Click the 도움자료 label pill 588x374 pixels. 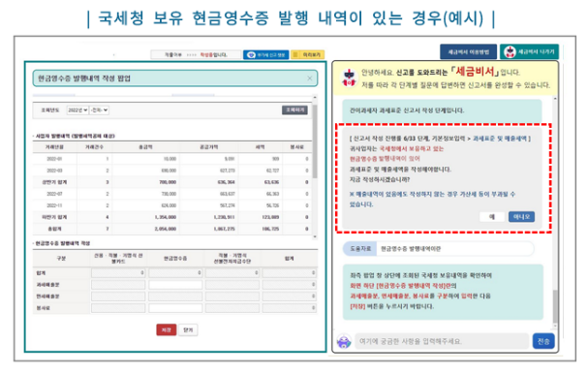(x=360, y=248)
